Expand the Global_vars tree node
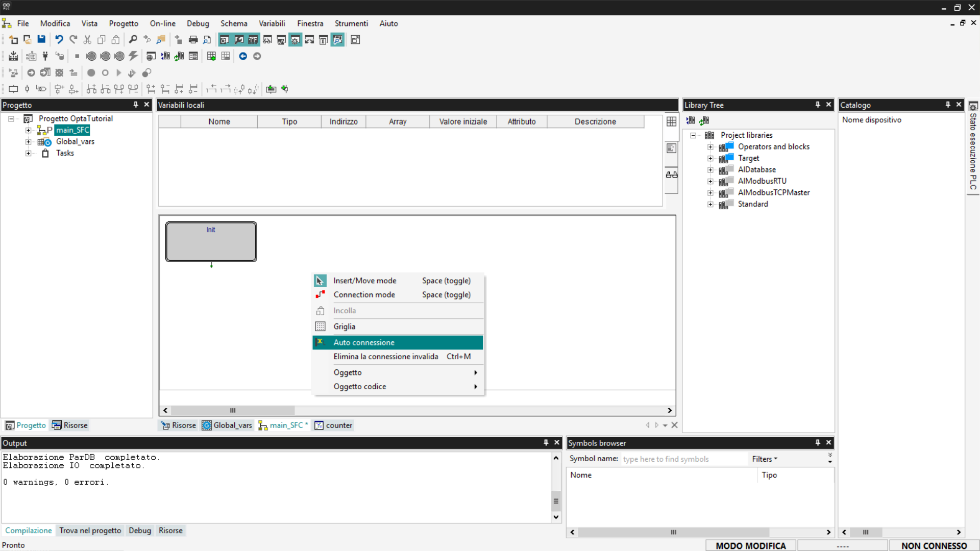Viewport: 980px width, 551px height. pyautogui.click(x=29, y=142)
